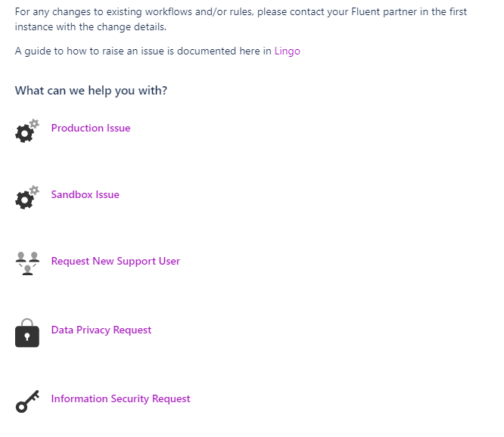Click the keyhole on the Data Privacy padlock
Image resolution: width=504 pixels, height=437 pixels.
(x=27, y=337)
